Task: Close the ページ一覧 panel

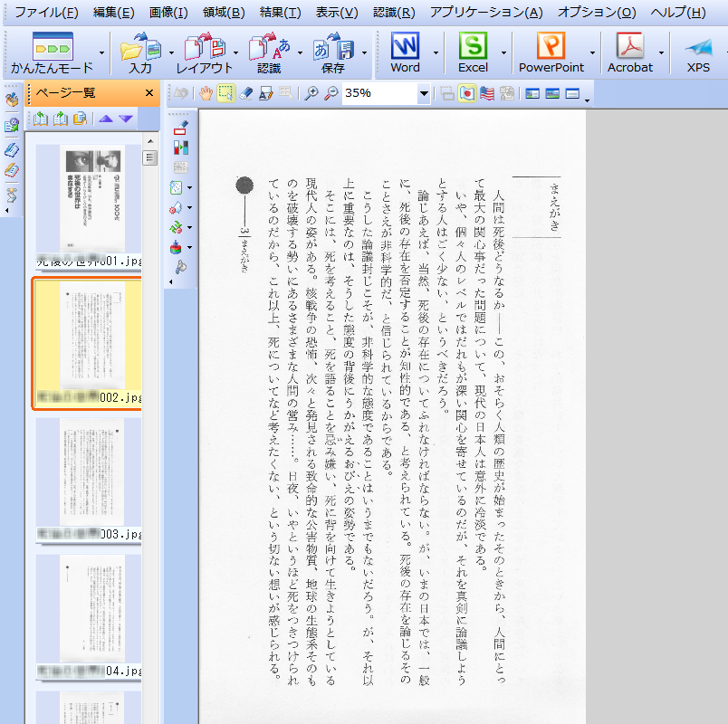Action: (149, 93)
